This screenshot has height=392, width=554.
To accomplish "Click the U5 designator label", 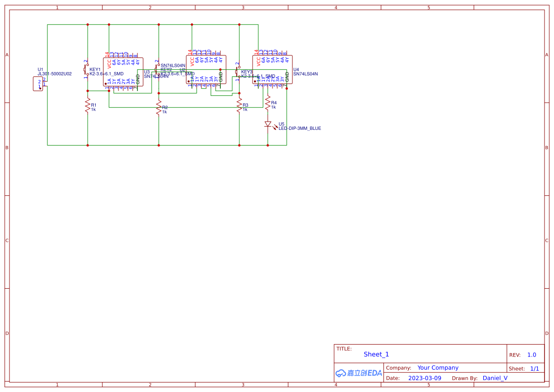I will [281, 124].
